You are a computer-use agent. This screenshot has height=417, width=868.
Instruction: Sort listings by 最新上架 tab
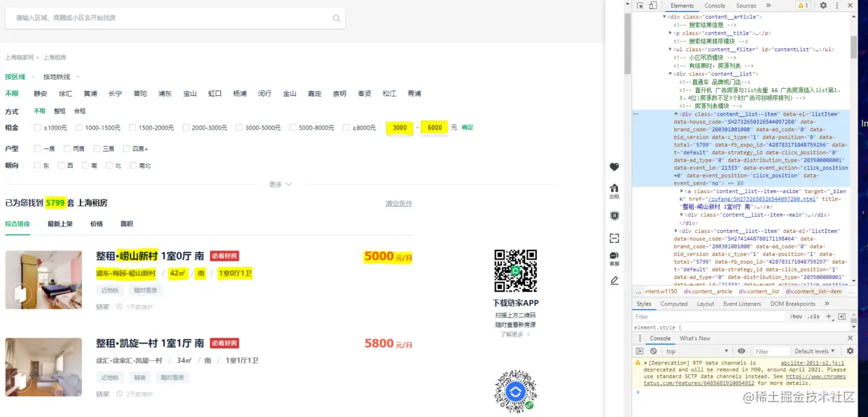point(60,224)
